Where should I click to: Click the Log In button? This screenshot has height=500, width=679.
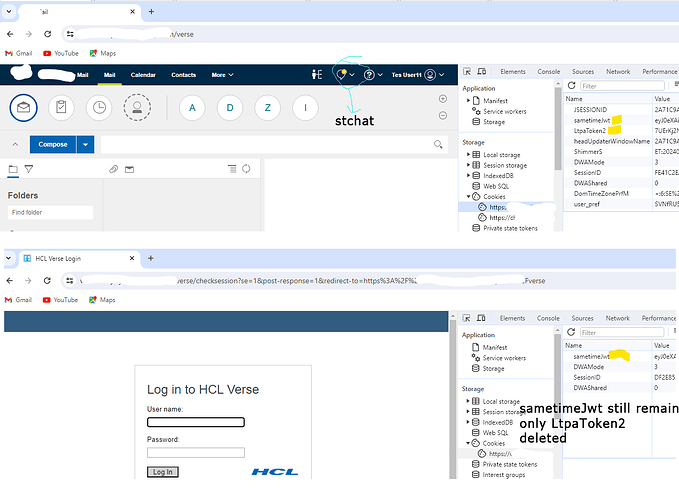(163, 472)
